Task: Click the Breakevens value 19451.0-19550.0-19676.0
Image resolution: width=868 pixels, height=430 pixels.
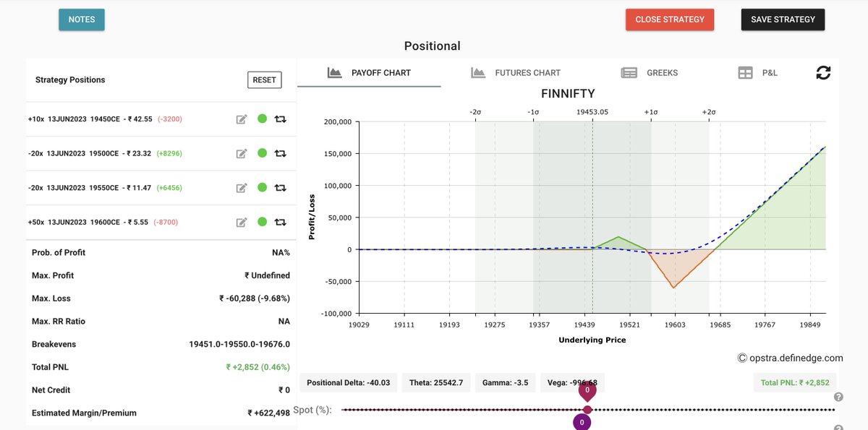Action: click(x=239, y=344)
